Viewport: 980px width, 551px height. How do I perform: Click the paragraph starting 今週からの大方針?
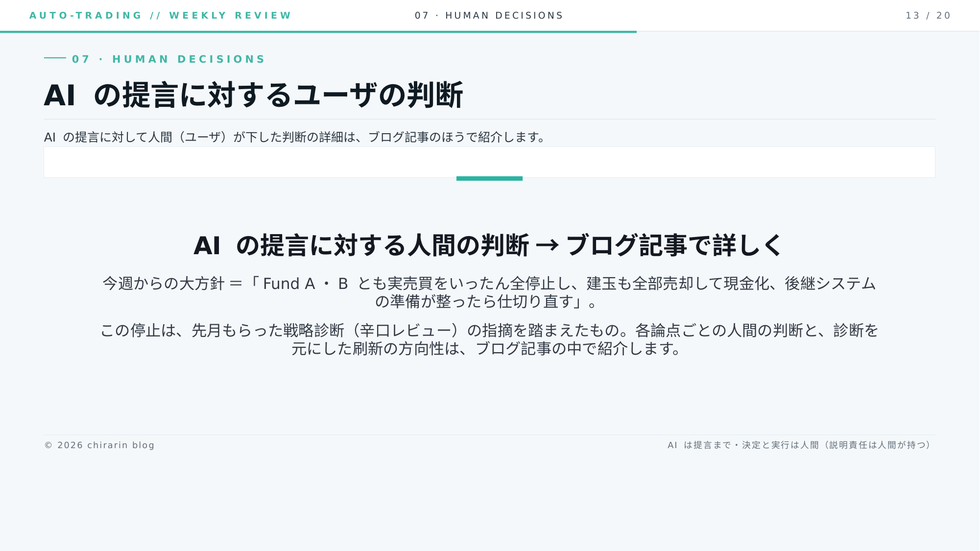[x=489, y=292]
